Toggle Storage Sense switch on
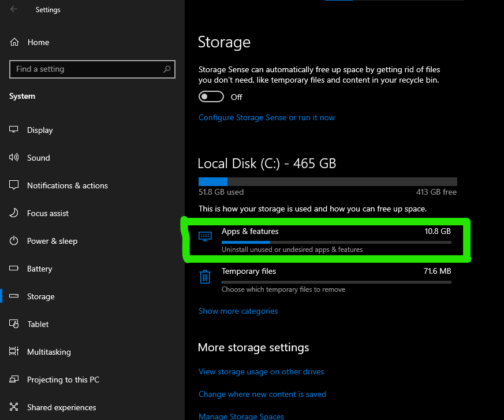The image size is (504, 420). [211, 96]
